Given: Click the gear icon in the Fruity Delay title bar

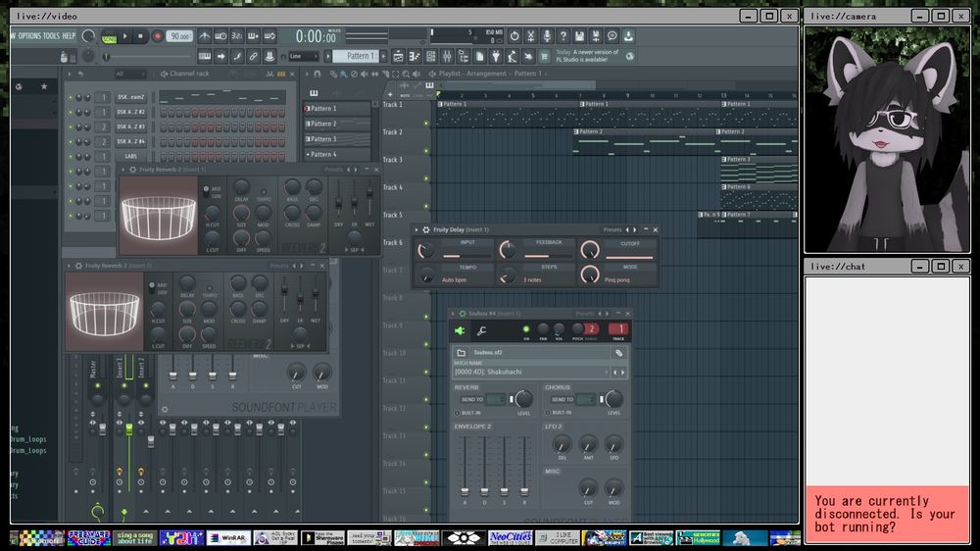Looking at the screenshot, I should point(426,229).
